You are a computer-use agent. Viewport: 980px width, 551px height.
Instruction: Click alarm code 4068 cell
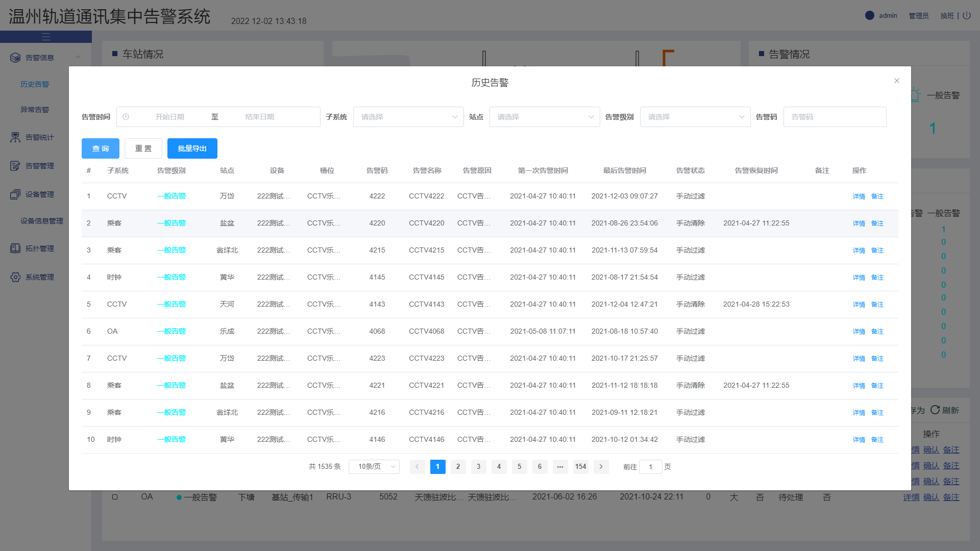click(377, 331)
